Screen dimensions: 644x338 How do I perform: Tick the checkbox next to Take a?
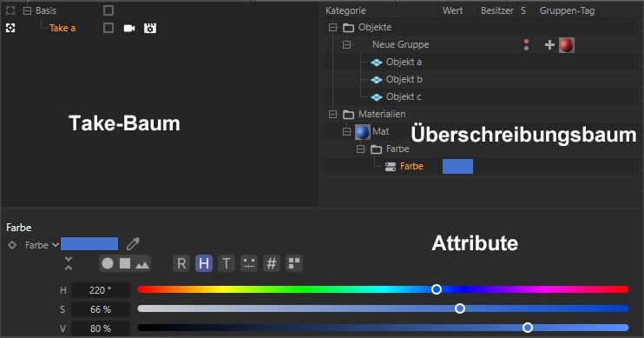coord(108,28)
